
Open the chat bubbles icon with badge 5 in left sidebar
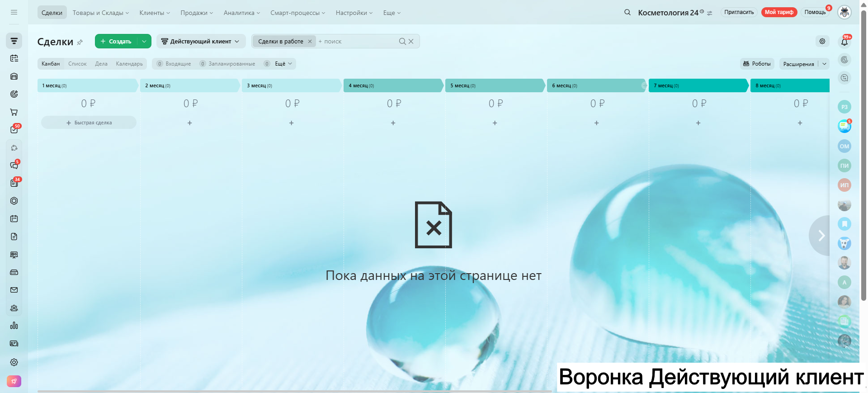14,166
